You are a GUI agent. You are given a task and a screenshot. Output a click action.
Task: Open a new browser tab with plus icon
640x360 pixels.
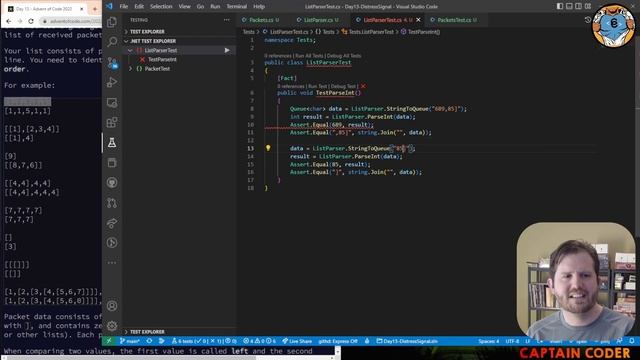(95, 9)
